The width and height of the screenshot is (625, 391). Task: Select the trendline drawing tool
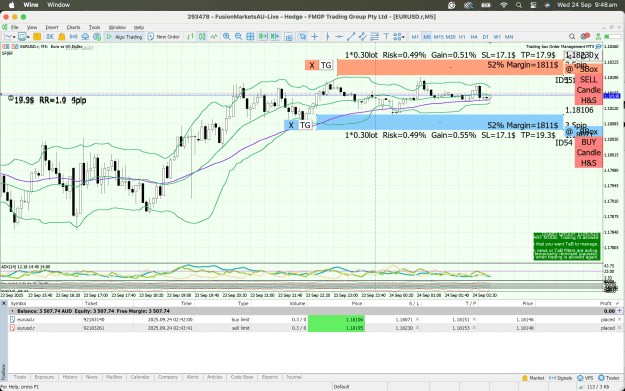tap(351, 37)
